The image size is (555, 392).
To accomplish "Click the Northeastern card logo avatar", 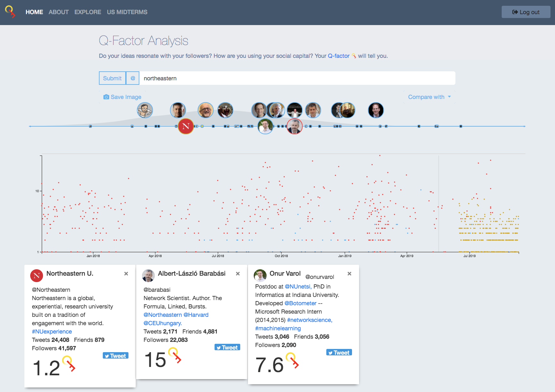I will point(37,275).
